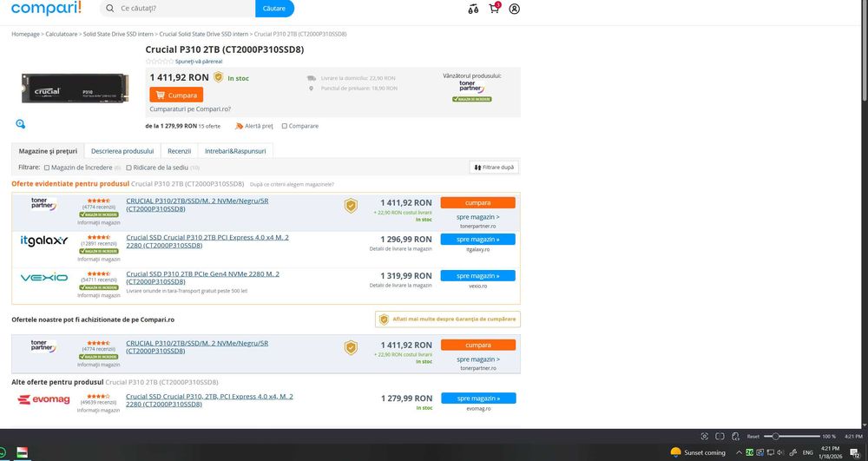Click the Căutare search button
The image size is (868, 461).
click(x=274, y=9)
